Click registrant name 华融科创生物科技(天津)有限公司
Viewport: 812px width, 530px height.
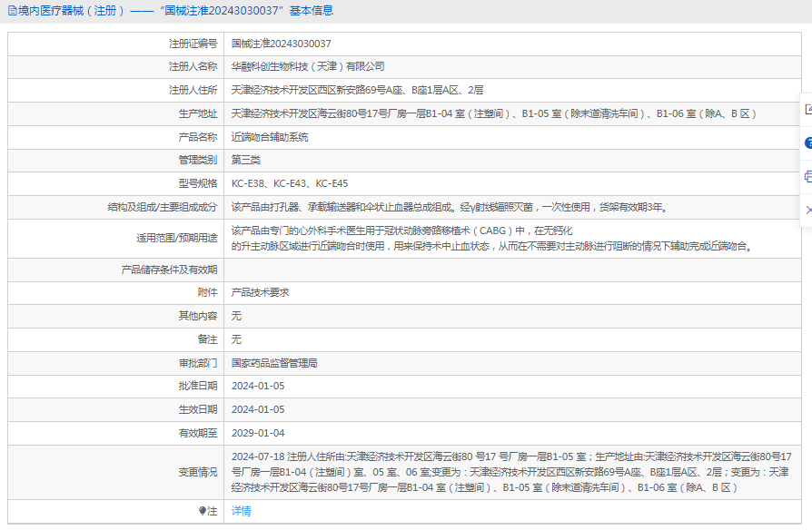[x=308, y=67]
